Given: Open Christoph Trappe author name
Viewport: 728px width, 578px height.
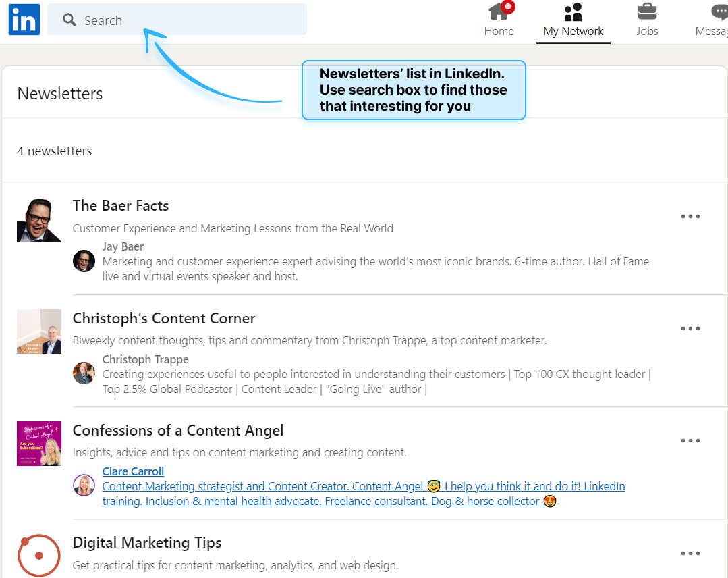Looking at the screenshot, I should (145, 359).
